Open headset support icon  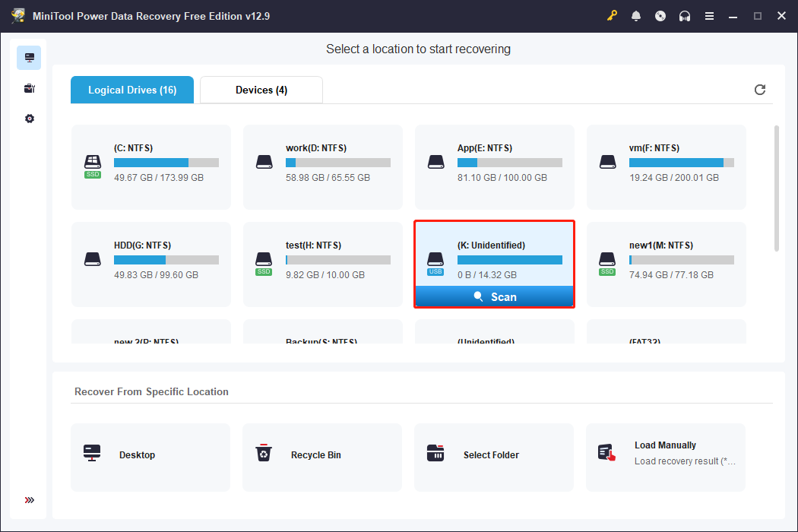pos(685,16)
